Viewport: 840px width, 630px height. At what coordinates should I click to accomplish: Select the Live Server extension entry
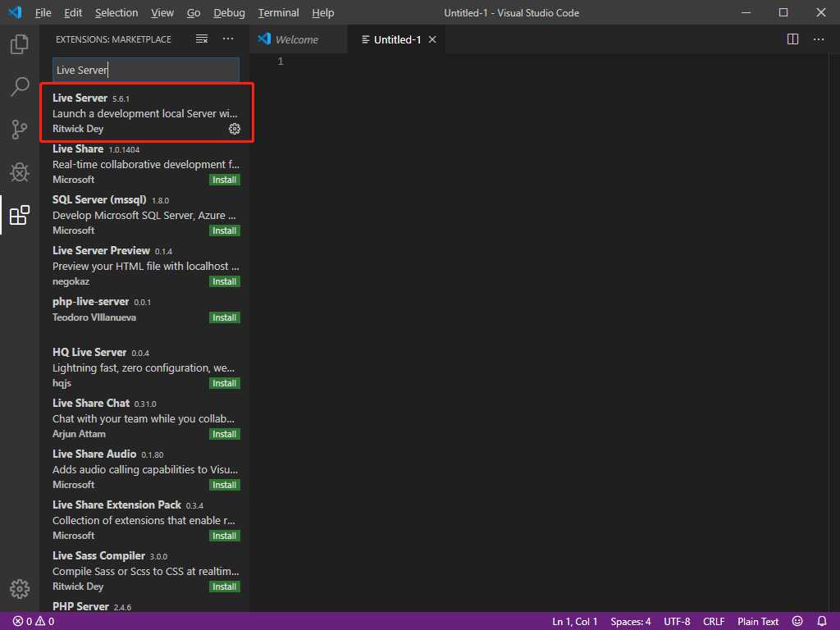click(146, 112)
